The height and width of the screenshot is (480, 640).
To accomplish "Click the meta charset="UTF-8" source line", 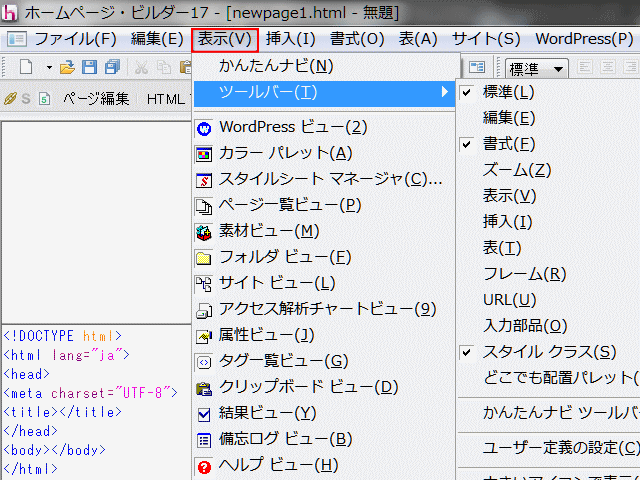I will pyautogui.click(x=91, y=393).
